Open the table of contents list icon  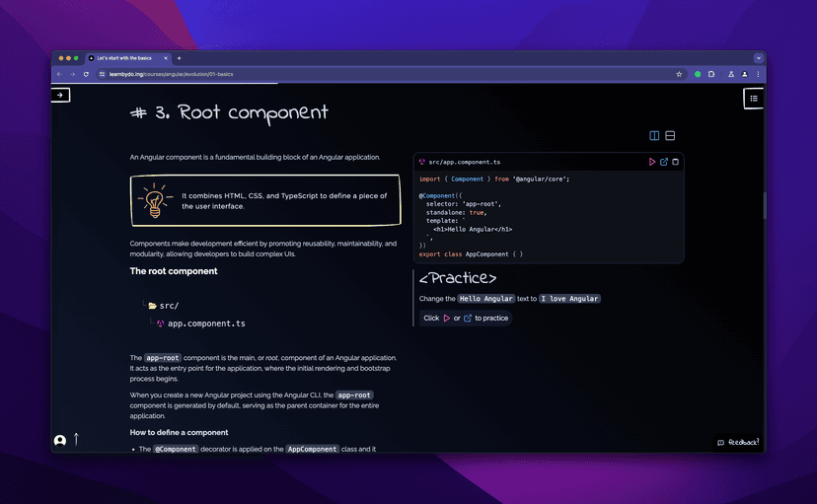tap(754, 98)
